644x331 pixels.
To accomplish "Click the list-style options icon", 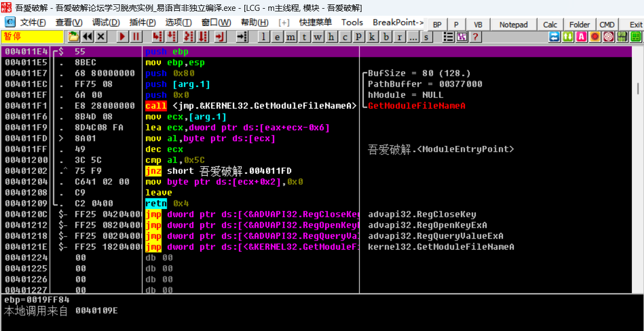I will (449, 36).
